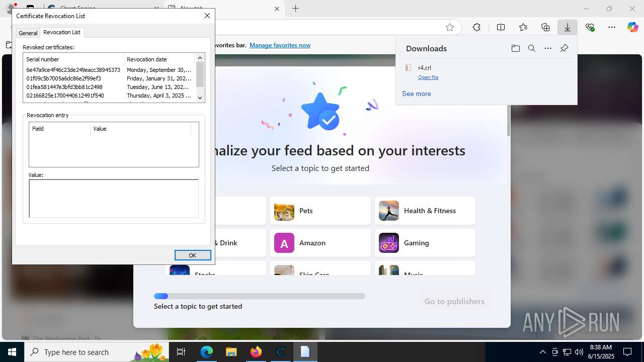Open Edge Settings and more menu

coord(612,27)
